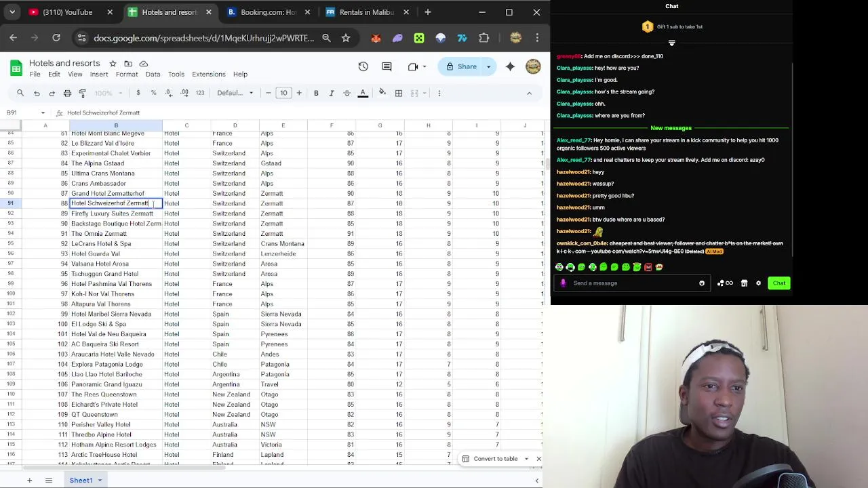Click the Undo icon in Sheets toolbar
868x488 pixels.
pyautogui.click(x=37, y=93)
